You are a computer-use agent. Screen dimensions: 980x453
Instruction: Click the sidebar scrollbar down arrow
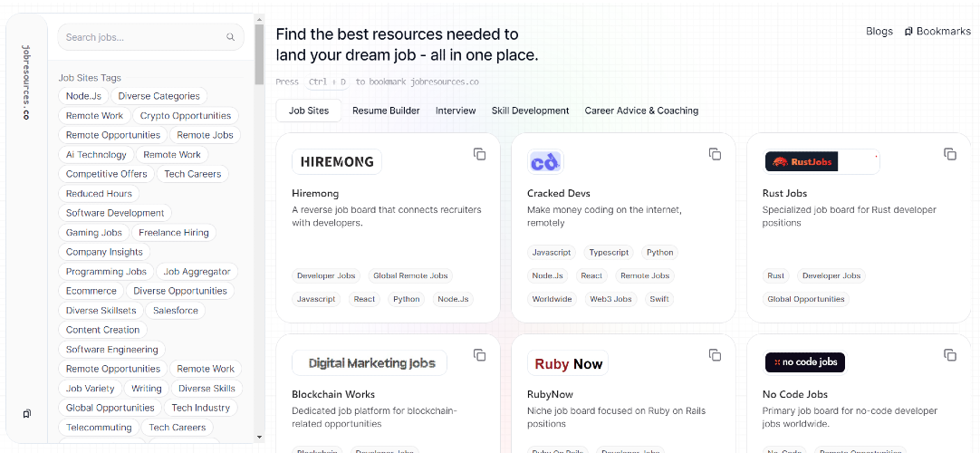coord(259,437)
